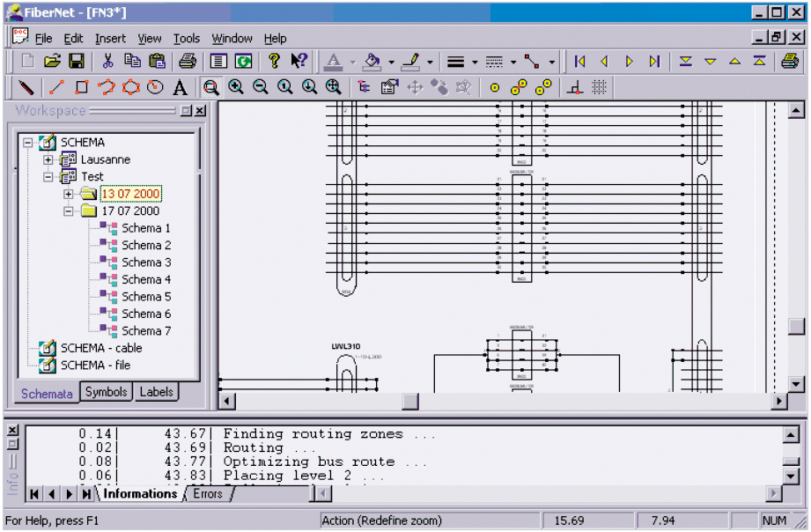Screen dimensions: 811x532
Task: Click the Copy icon in toolbar
Action: tap(132, 61)
